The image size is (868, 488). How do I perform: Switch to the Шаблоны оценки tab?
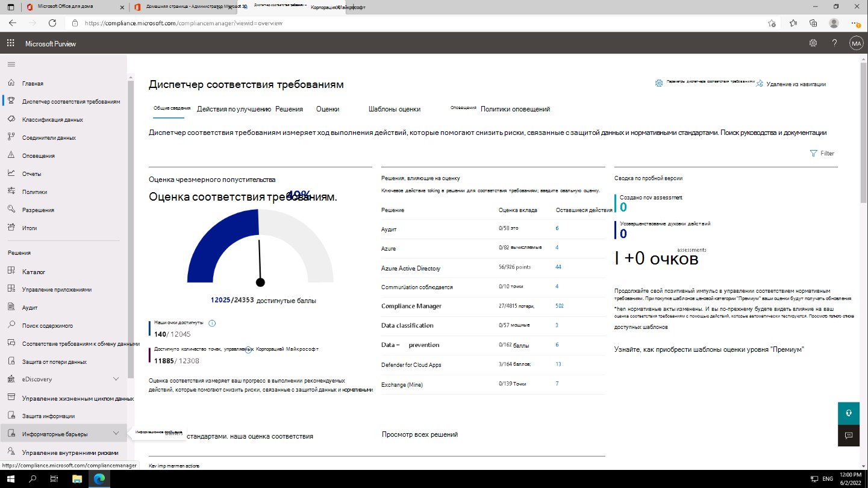tap(395, 109)
